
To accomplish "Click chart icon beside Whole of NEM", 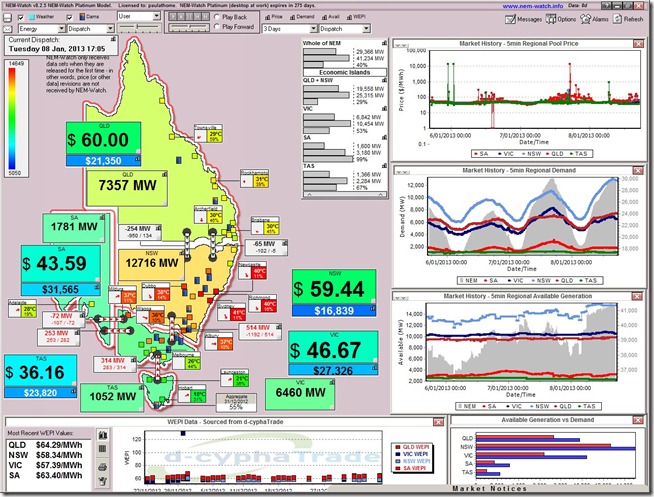I will 384,43.
